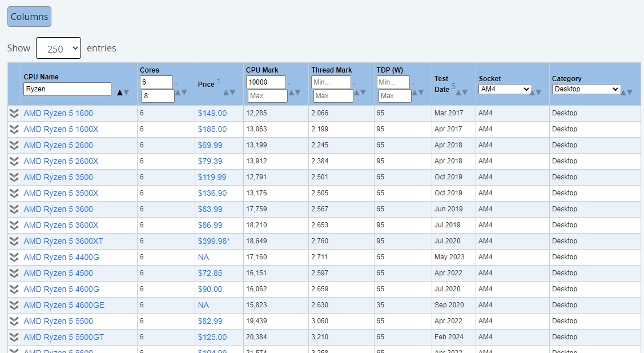Expand details for AMD Ryzen 5 3600XT row
Viewport: 644px width, 353px height.
pos(14,242)
